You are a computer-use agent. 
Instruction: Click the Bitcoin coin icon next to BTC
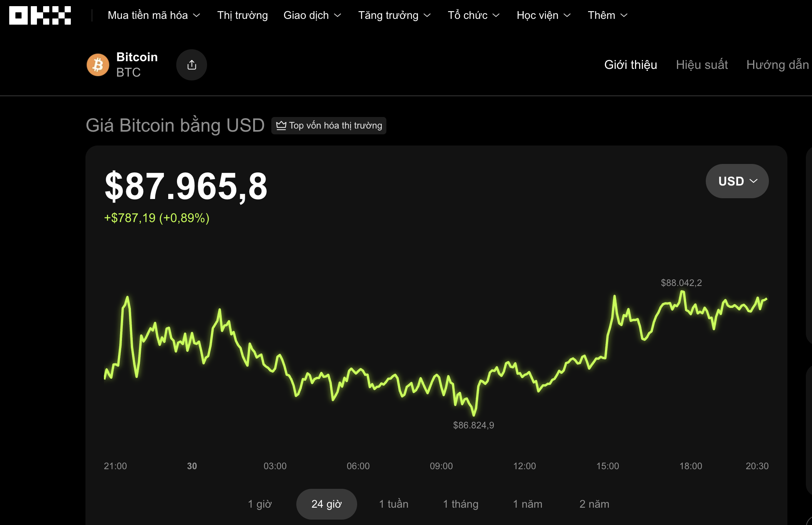coord(99,65)
